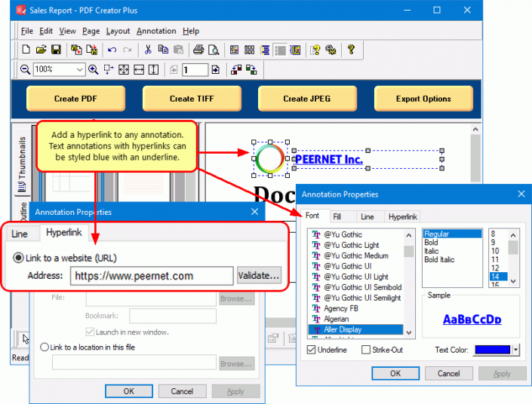
Task: Click the save-with-pages icon next to Save
Action: pyautogui.click(x=76, y=50)
